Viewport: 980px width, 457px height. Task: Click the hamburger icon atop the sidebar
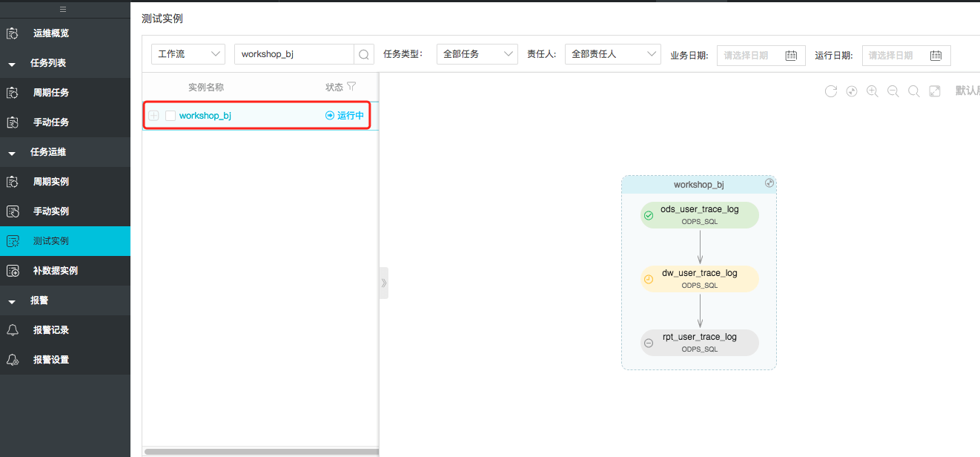click(63, 9)
